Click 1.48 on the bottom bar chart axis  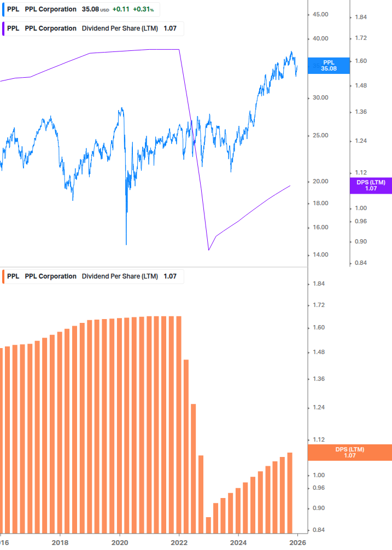[x=318, y=352]
